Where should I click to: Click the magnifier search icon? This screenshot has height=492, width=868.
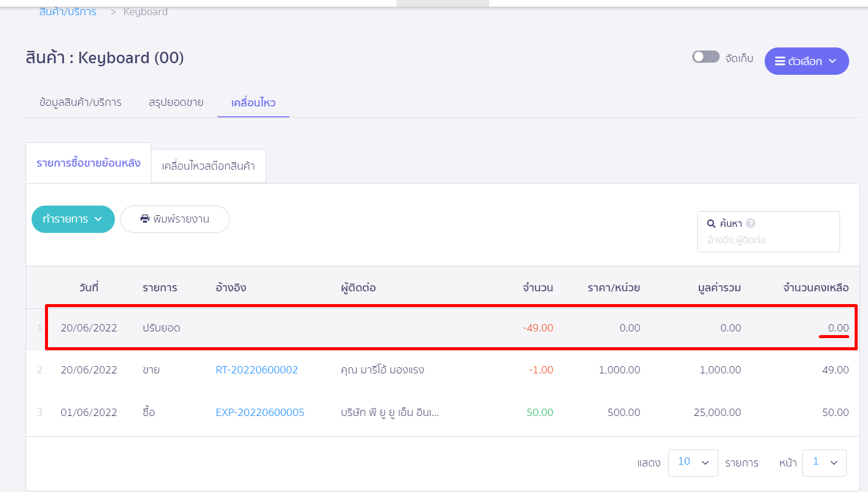click(x=711, y=223)
